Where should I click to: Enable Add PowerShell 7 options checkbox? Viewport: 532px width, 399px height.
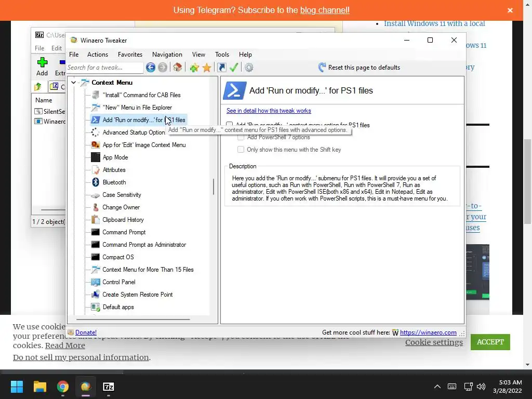(x=241, y=137)
